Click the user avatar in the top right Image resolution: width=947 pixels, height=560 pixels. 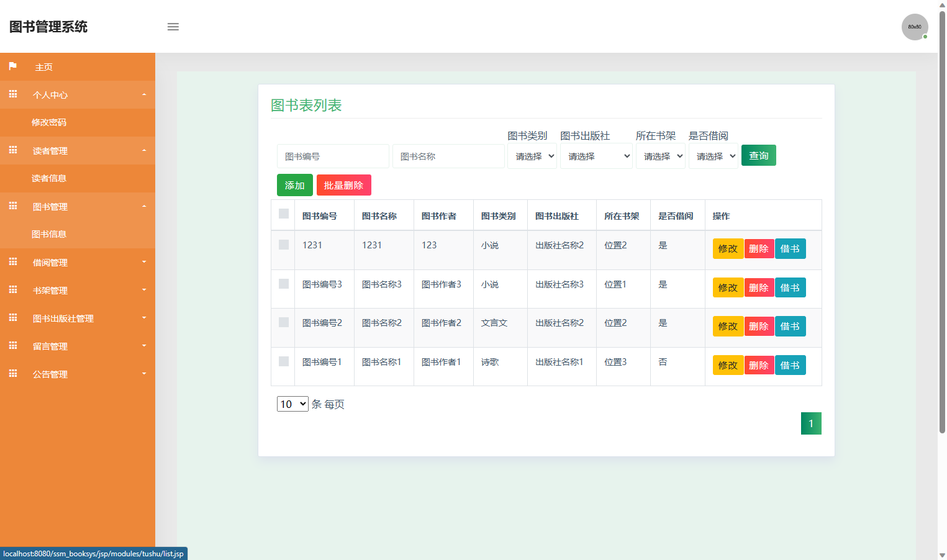click(915, 27)
